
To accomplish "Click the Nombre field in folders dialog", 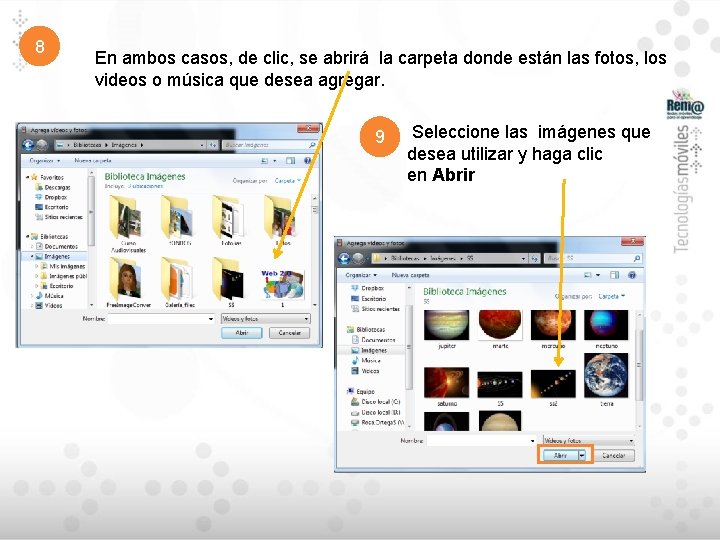I will point(161,319).
